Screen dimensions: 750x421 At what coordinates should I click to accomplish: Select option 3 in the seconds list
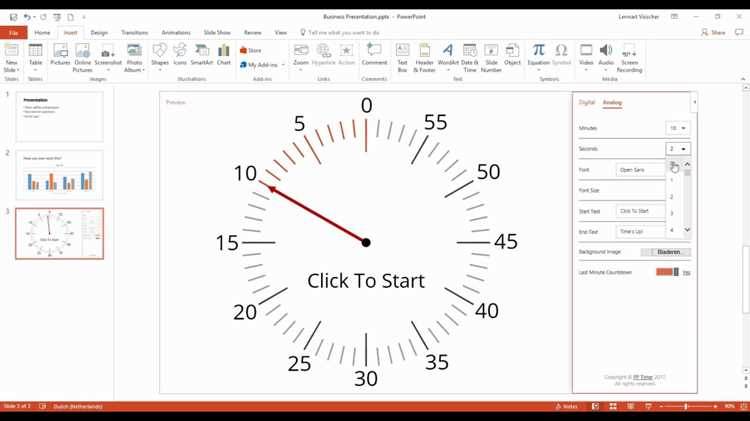pos(672,213)
